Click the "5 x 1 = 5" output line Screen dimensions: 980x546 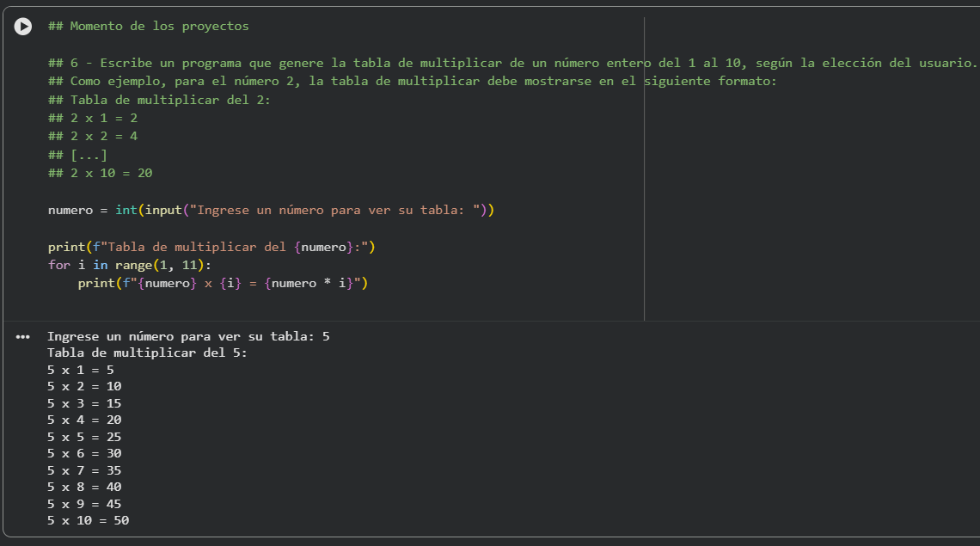81,370
